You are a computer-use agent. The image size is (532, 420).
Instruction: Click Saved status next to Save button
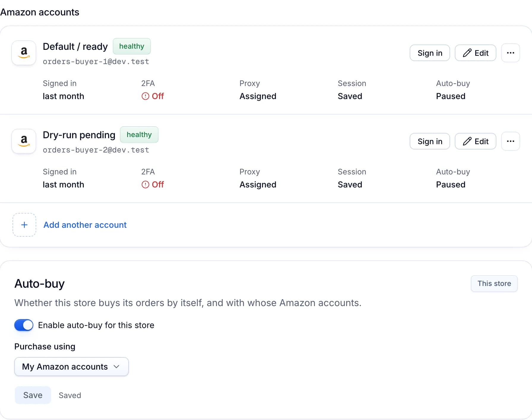[x=70, y=395]
